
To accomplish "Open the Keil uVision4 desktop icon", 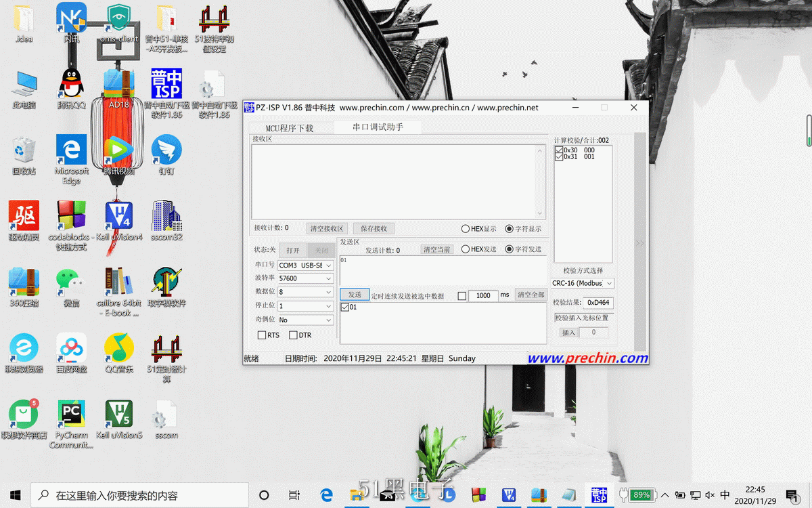I will coord(118,217).
